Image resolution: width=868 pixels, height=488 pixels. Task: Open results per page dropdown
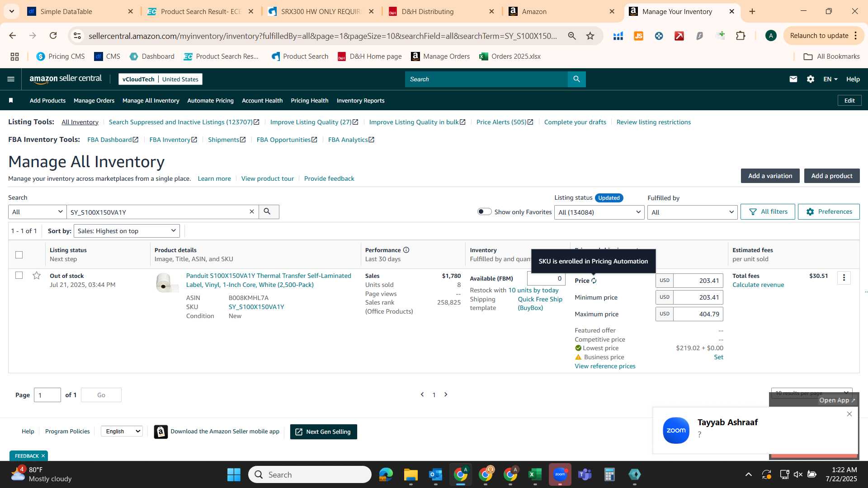811,393
